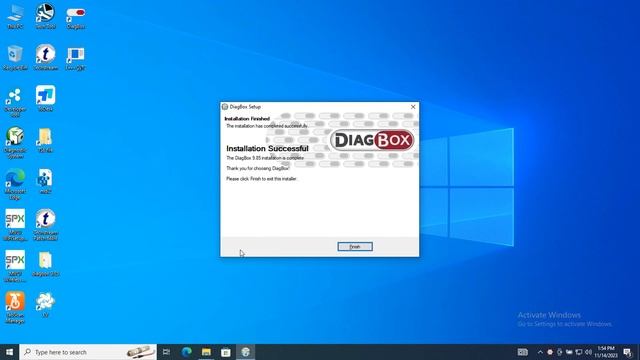
Task: Select the Diagnostic System green box shortcut
Action: pyautogui.click(x=15, y=142)
